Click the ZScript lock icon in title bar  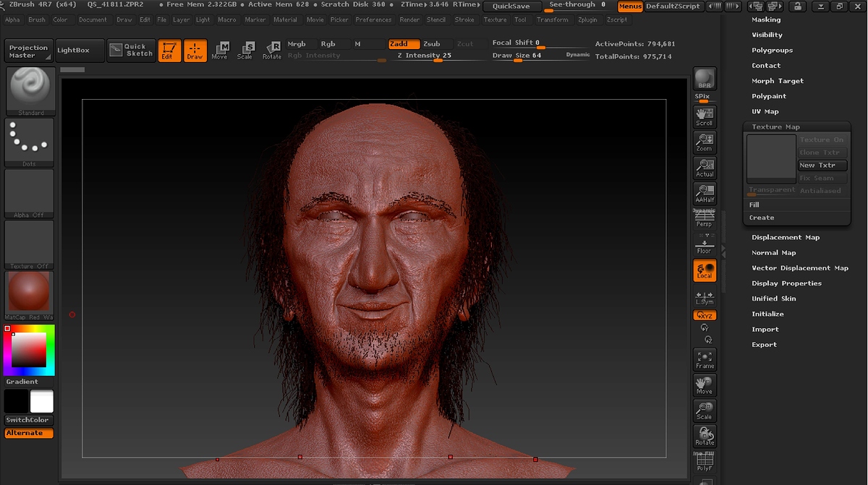(797, 6)
